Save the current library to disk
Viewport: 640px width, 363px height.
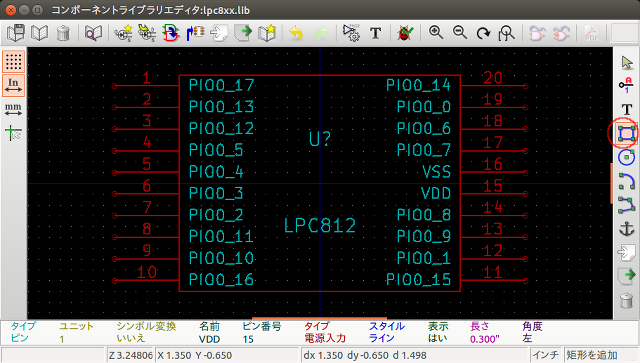16,33
